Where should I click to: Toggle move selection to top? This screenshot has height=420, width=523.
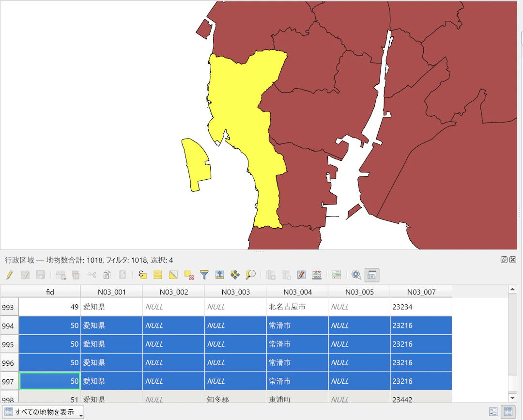pos(219,275)
